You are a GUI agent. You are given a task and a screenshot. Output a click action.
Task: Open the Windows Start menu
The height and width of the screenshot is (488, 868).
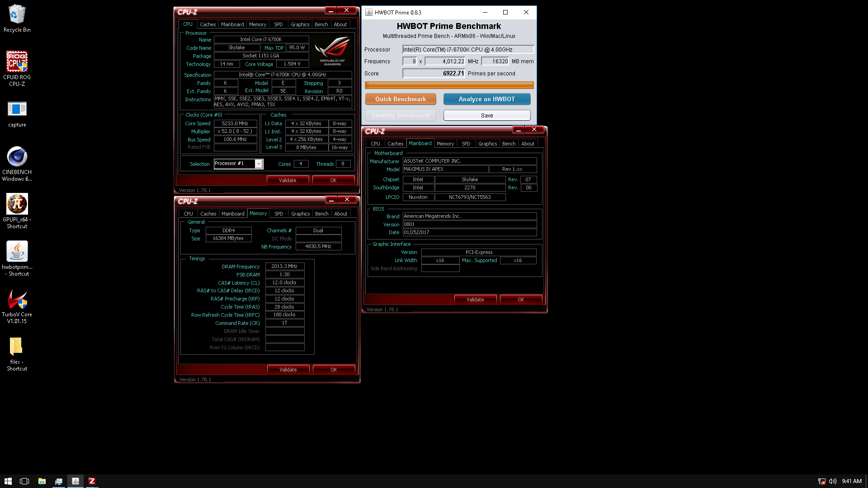coord(8,481)
